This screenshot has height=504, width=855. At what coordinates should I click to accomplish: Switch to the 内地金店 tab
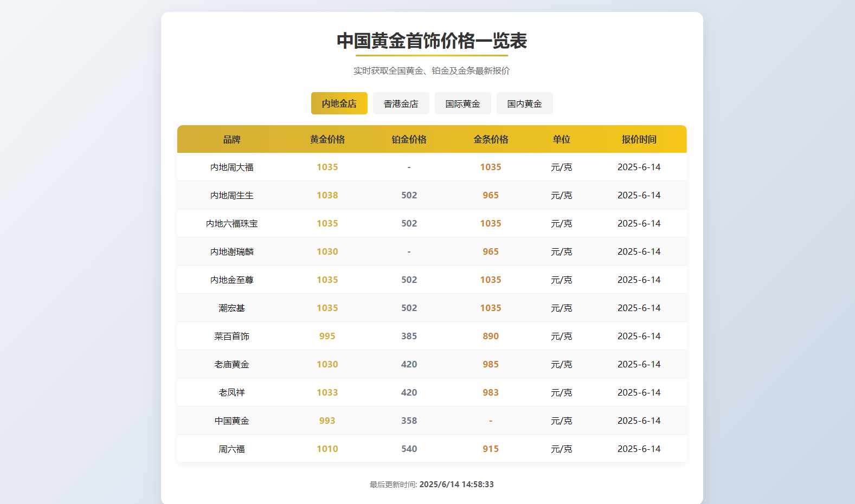pyautogui.click(x=339, y=104)
